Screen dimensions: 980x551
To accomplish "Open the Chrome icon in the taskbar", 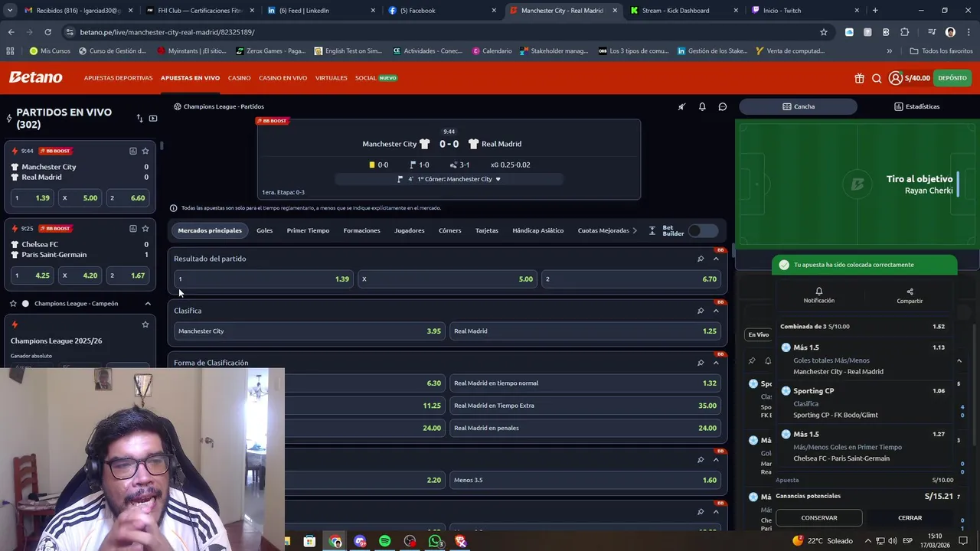I will click(335, 541).
